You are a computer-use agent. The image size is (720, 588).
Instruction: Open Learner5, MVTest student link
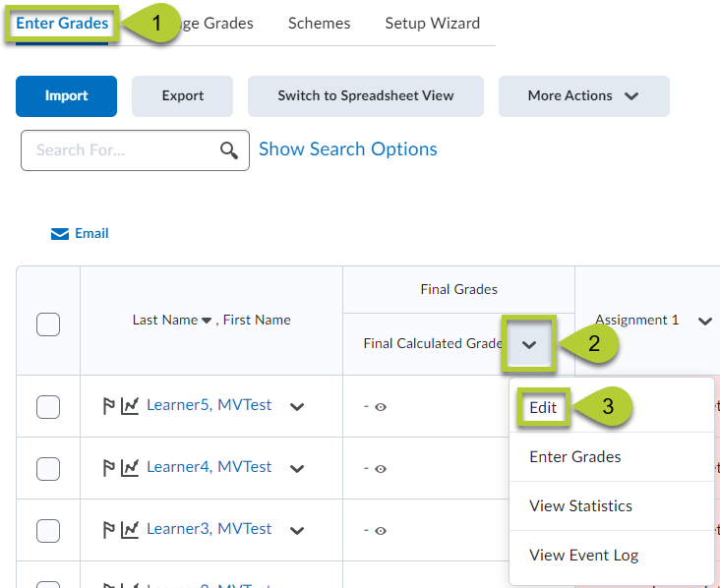(x=209, y=405)
